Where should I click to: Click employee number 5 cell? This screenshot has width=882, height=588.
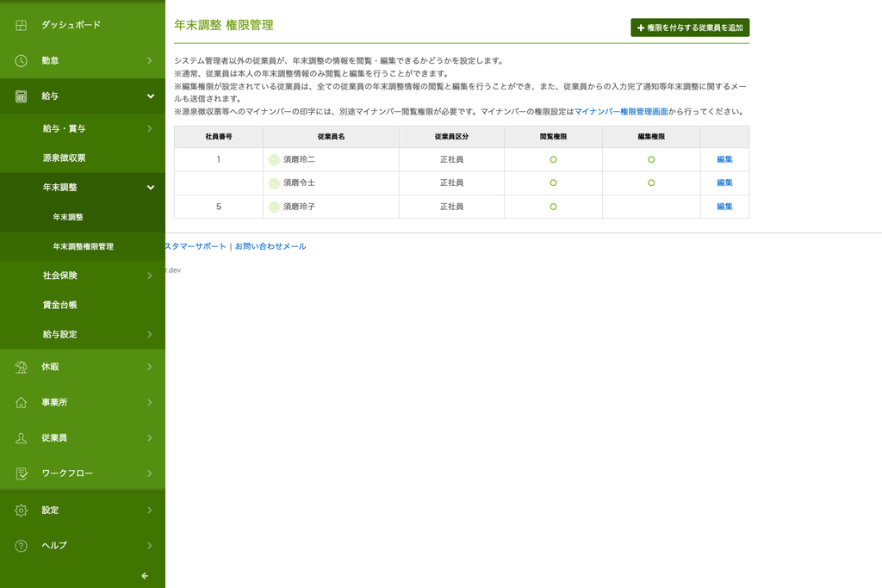219,207
